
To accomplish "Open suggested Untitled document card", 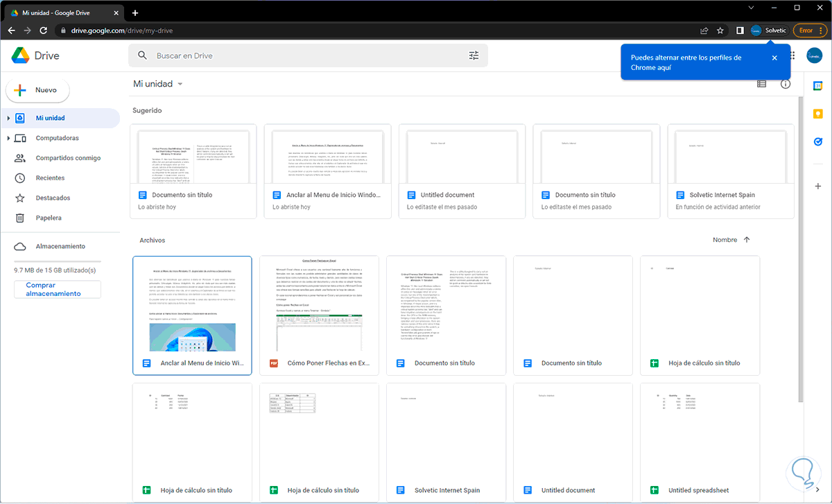I will coord(462,171).
